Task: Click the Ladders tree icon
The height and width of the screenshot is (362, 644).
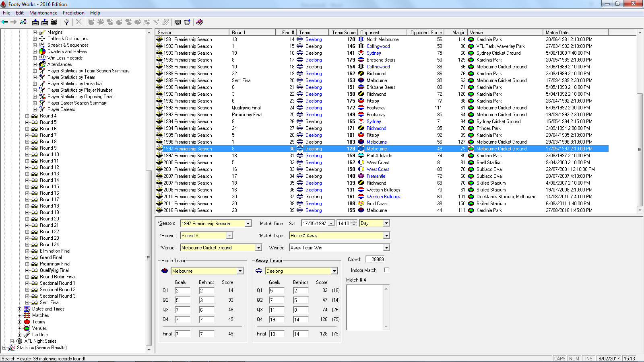Action: [27, 335]
